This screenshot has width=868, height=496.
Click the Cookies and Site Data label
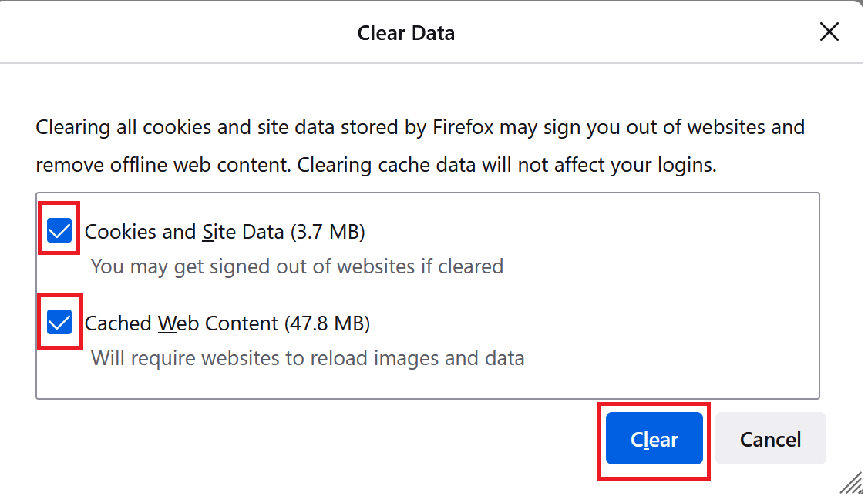coord(193,231)
